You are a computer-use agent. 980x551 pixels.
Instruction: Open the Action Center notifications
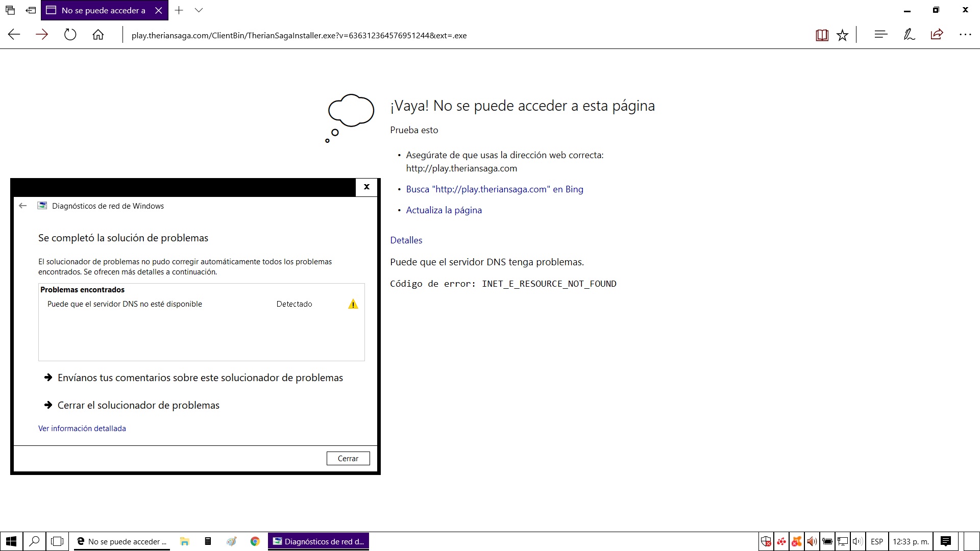click(946, 541)
